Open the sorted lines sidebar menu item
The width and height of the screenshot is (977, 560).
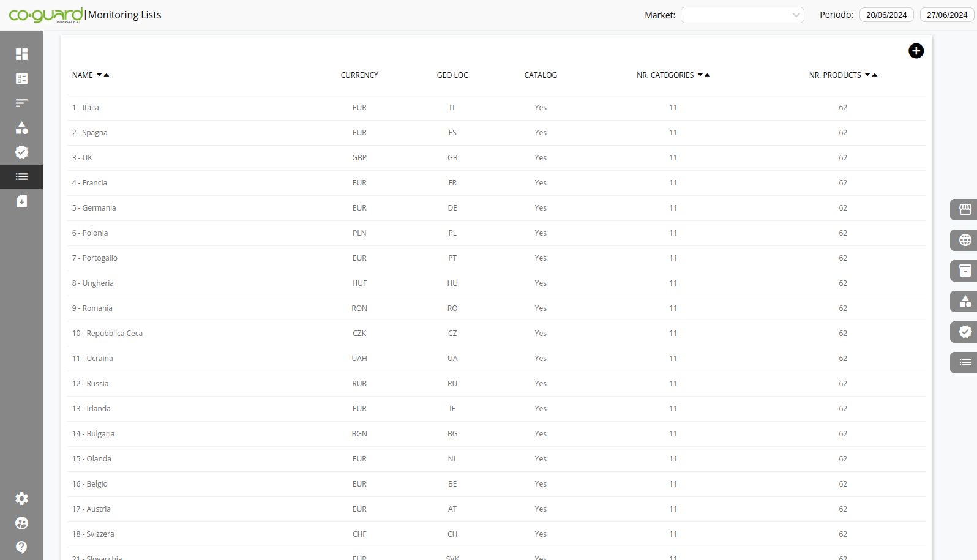[21, 103]
